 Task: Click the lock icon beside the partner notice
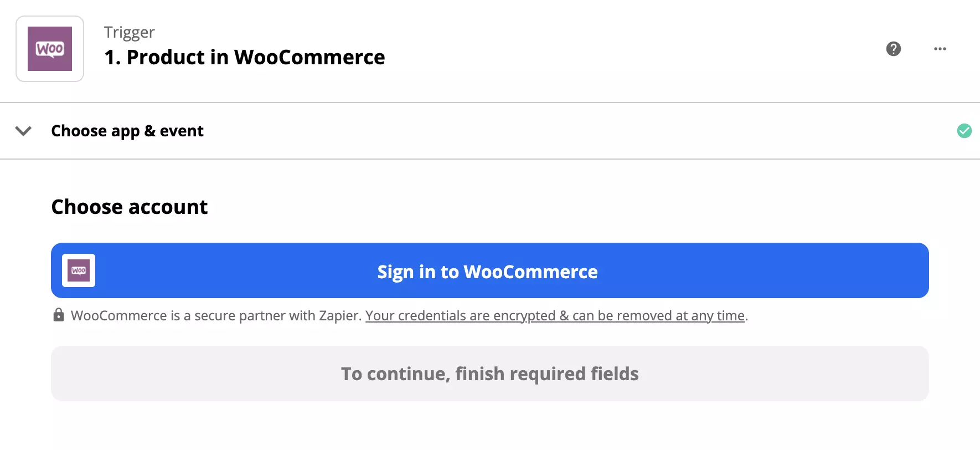(x=59, y=315)
